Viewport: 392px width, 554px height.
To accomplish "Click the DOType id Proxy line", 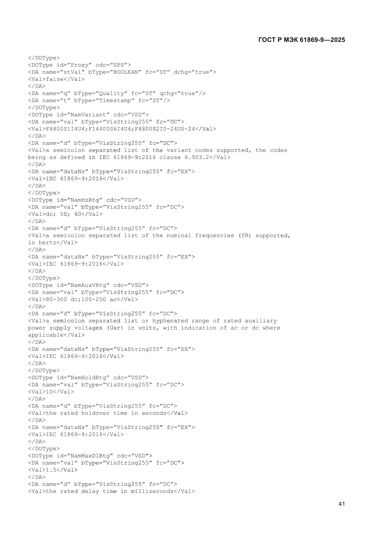I will coord(79,65).
